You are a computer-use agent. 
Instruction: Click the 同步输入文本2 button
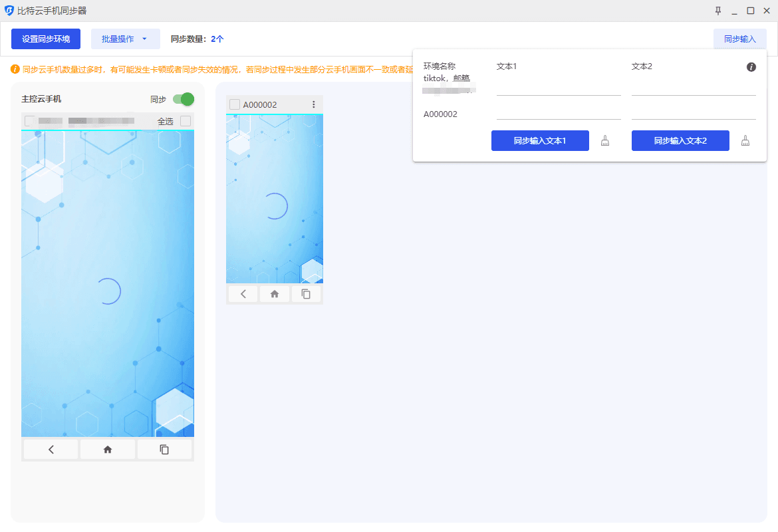pyautogui.click(x=680, y=140)
